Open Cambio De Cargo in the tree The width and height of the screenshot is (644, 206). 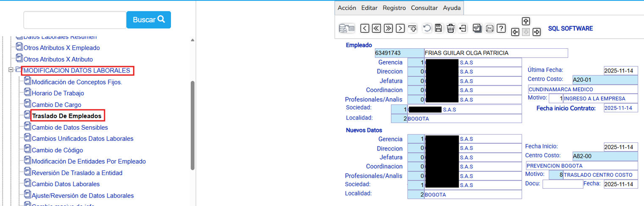pos(56,105)
